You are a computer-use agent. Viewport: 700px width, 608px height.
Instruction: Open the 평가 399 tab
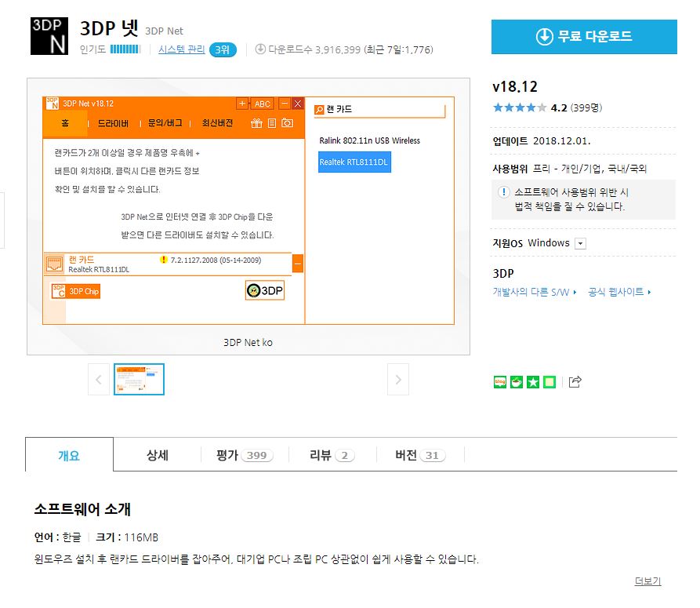245,455
